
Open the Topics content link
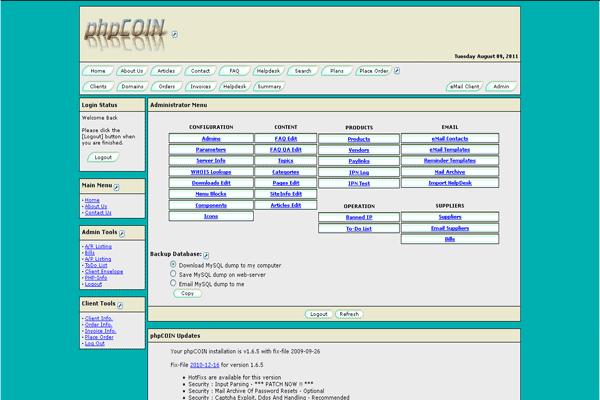click(285, 160)
